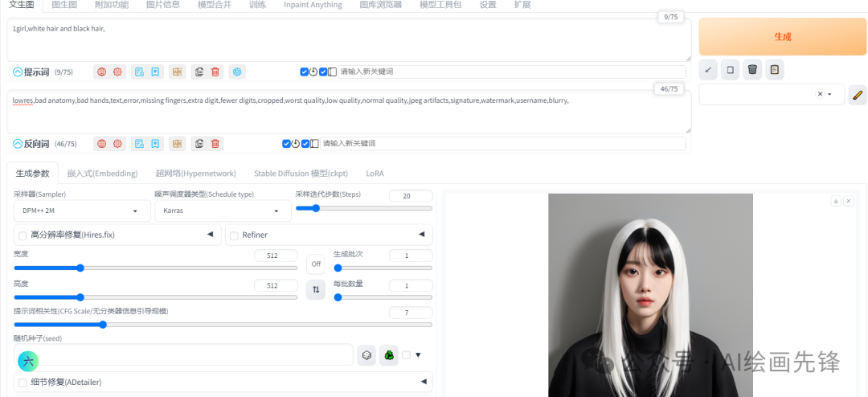Clear the styles dropdown with the X button
This screenshot has height=397, width=868.
pos(820,94)
